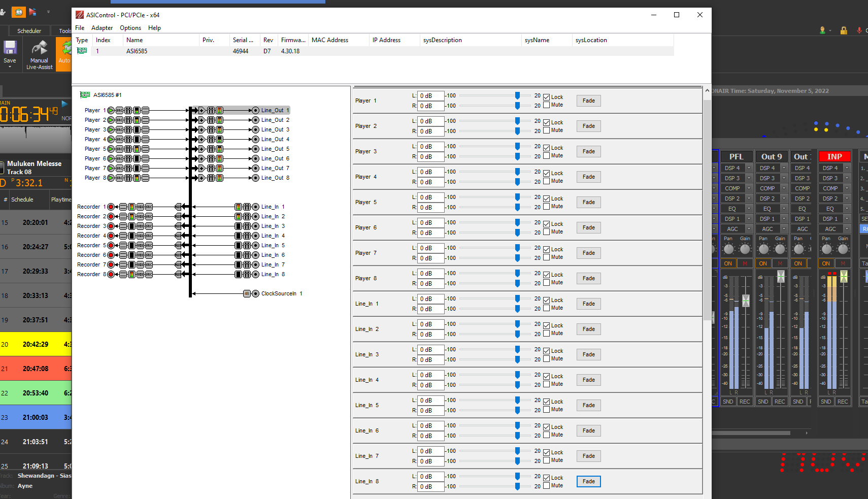Screen dimensions: 868x499
Task: Select the SRC node on Player 4
Action: point(120,139)
